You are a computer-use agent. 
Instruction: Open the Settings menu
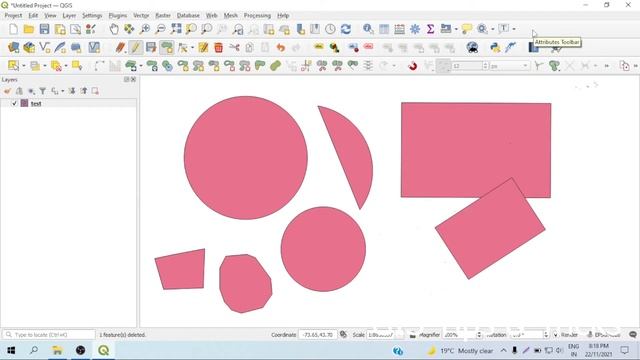point(92,15)
